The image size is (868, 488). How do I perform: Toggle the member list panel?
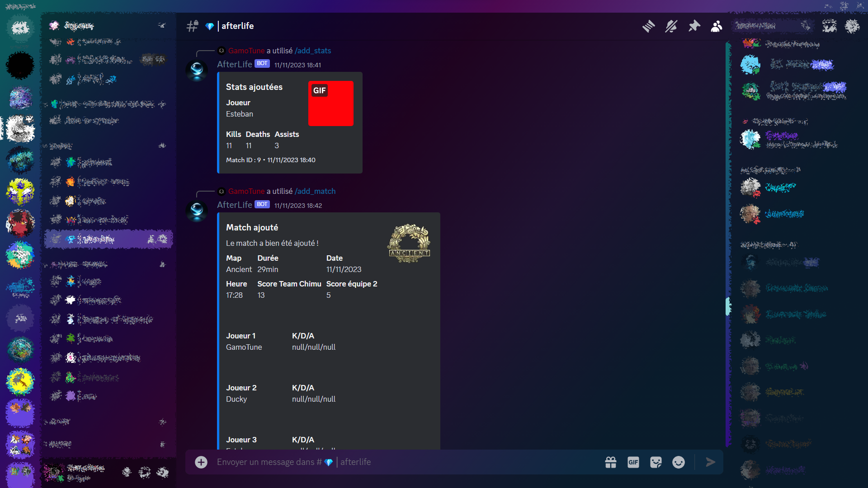coord(717,26)
